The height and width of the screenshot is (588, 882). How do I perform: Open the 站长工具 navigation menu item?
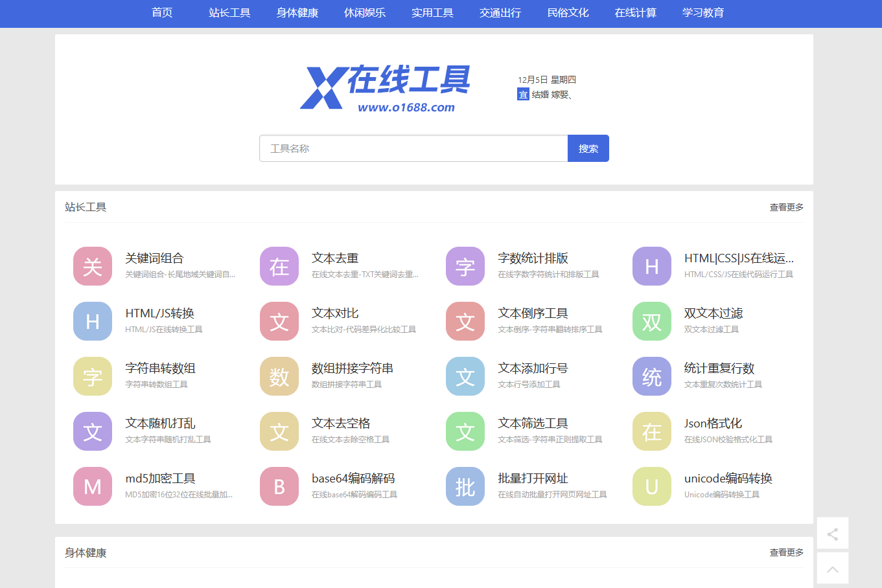pos(229,13)
